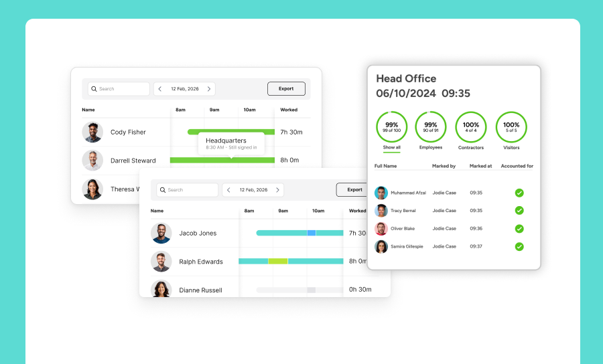Select the Contractors 100% filter
This screenshot has width=603, height=364.
pyautogui.click(x=471, y=128)
